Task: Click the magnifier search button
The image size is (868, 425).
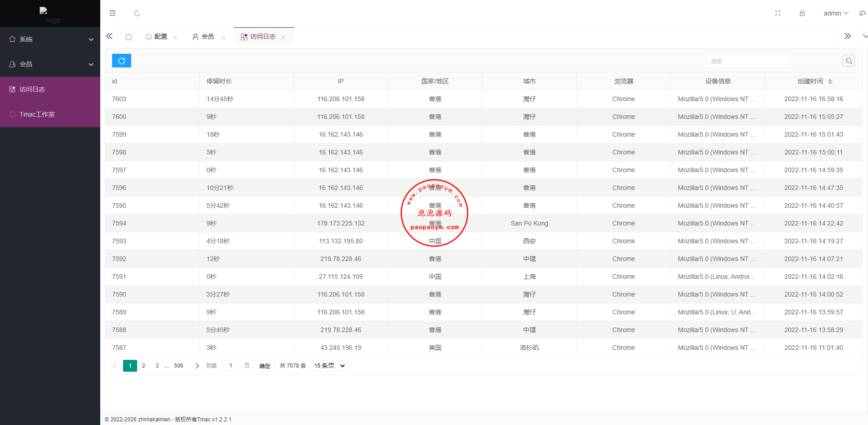Action: (848, 61)
